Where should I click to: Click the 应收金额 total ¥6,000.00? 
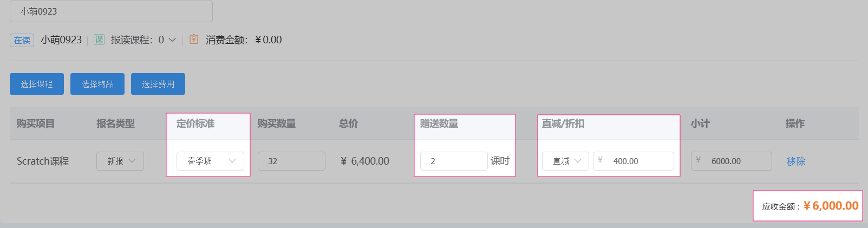click(831, 206)
